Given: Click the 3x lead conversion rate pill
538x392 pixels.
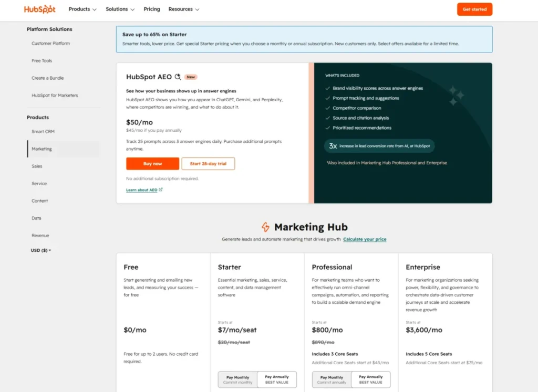Looking at the screenshot, I should 379,146.
